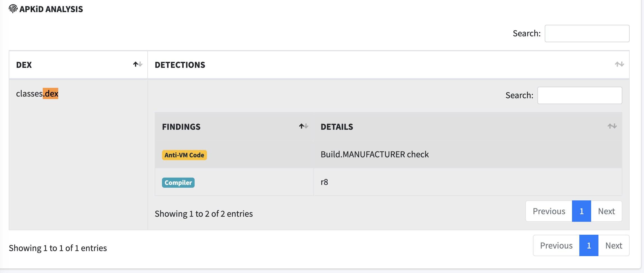The height and width of the screenshot is (273, 644).
Task: Sort DETAILS column using arrow icon
Action: coord(612,126)
